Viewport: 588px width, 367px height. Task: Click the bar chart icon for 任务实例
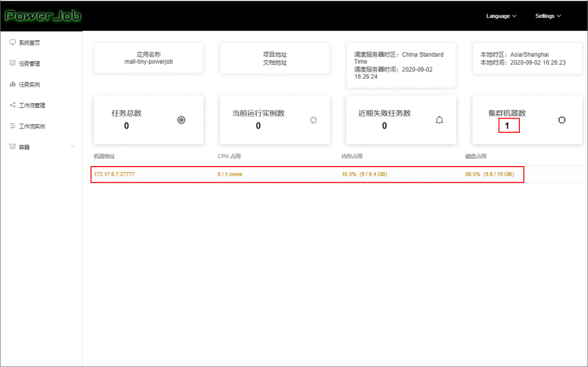[x=13, y=84]
